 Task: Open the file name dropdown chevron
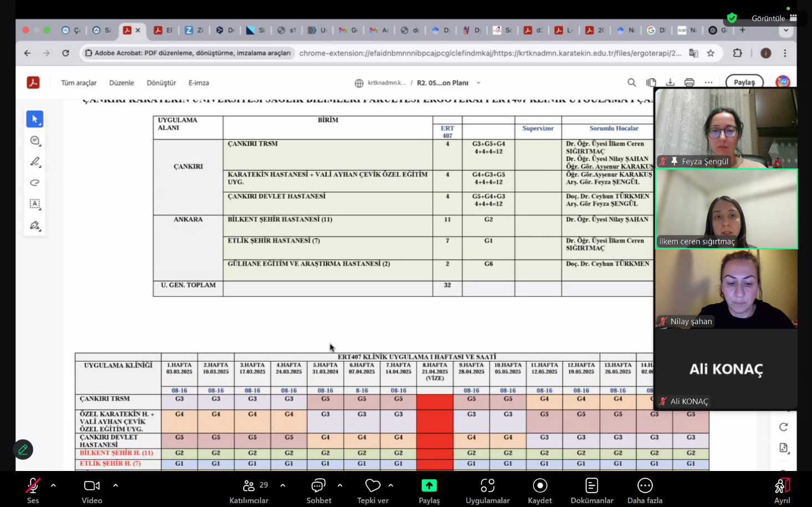(x=478, y=83)
